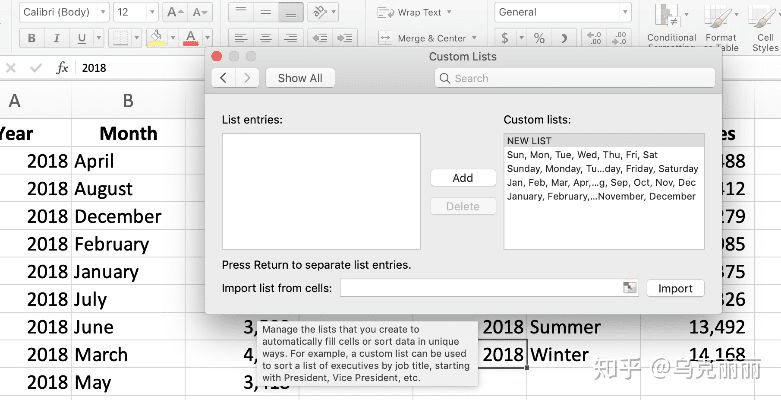Toggle italic formatting
Viewport: 781px width, 400px height.
pos(55,39)
